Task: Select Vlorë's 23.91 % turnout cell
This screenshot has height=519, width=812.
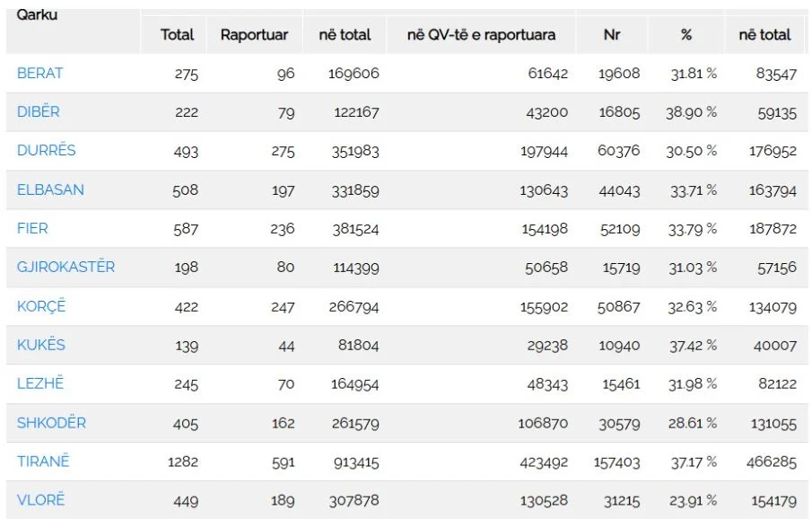Action: [x=693, y=500]
